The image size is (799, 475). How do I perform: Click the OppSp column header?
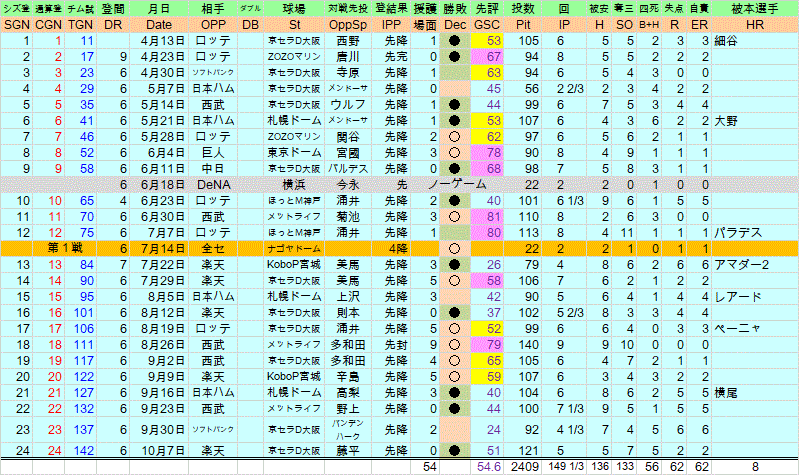pyautogui.click(x=348, y=25)
